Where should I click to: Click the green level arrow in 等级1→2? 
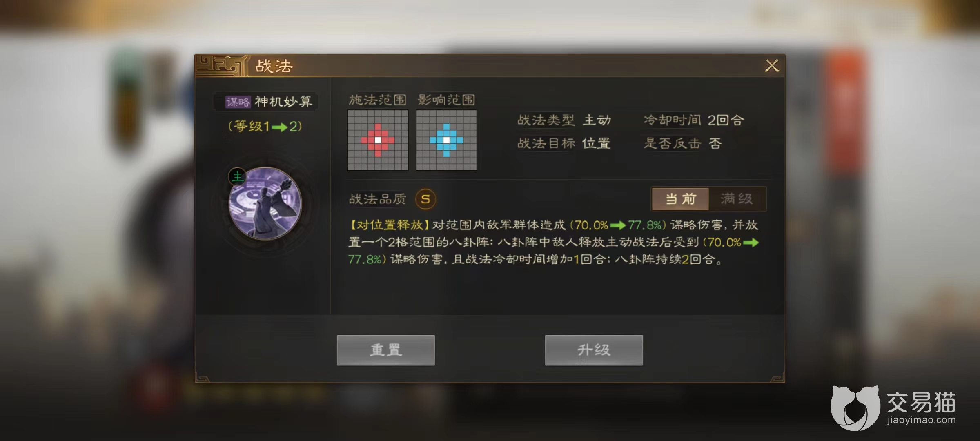pyautogui.click(x=280, y=127)
